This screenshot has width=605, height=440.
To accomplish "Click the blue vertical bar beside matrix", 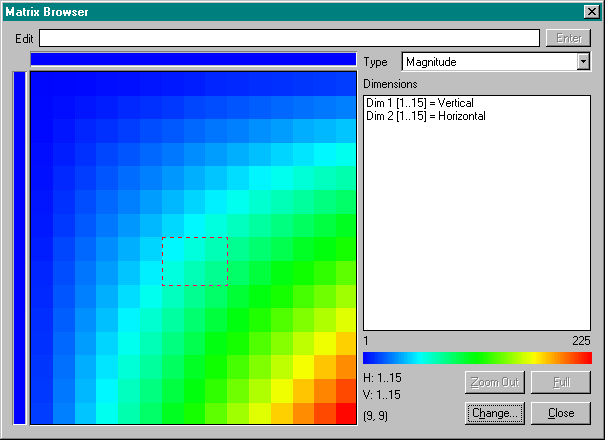I will point(19,248).
